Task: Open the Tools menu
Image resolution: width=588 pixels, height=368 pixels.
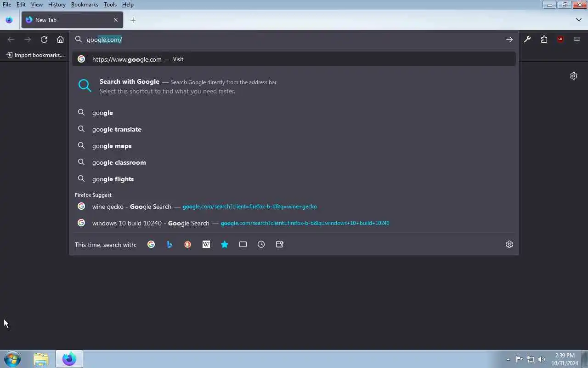Action: 110,5
